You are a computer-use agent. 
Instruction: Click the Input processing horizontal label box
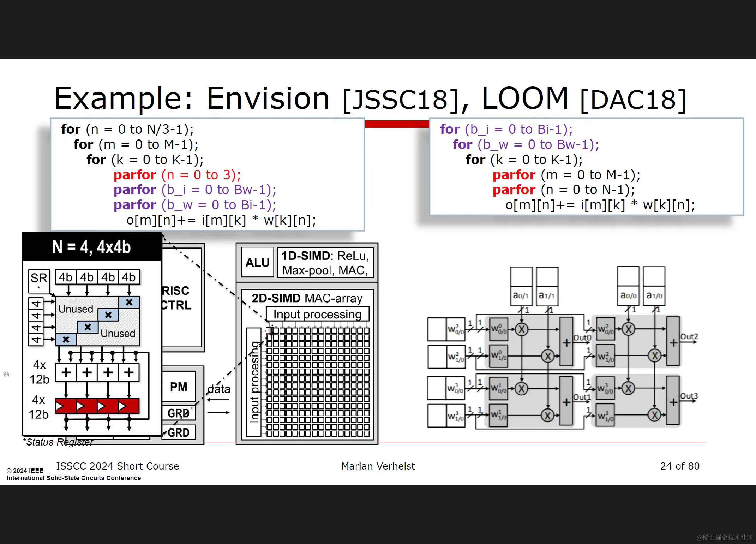click(x=317, y=314)
